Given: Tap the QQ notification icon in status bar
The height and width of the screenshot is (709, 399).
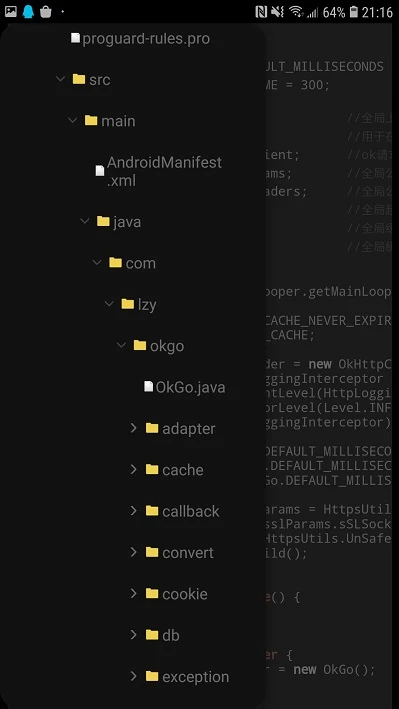Looking at the screenshot, I should [28, 12].
